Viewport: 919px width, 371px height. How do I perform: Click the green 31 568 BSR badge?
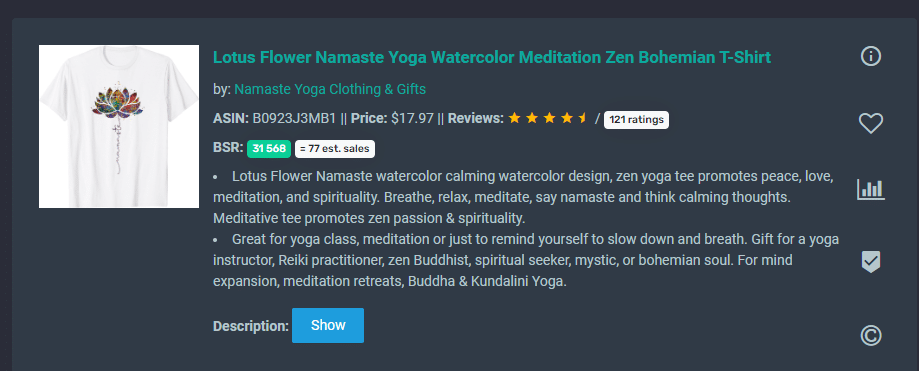tap(269, 149)
